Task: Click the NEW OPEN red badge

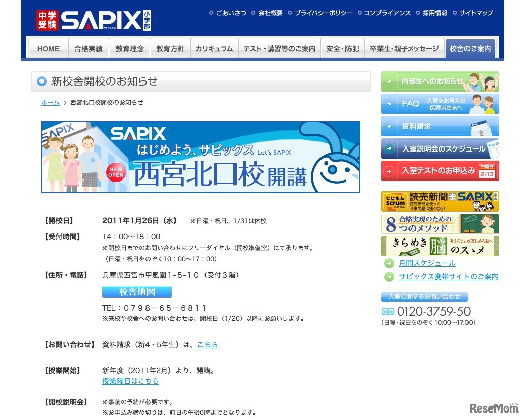Action: (x=116, y=172)
